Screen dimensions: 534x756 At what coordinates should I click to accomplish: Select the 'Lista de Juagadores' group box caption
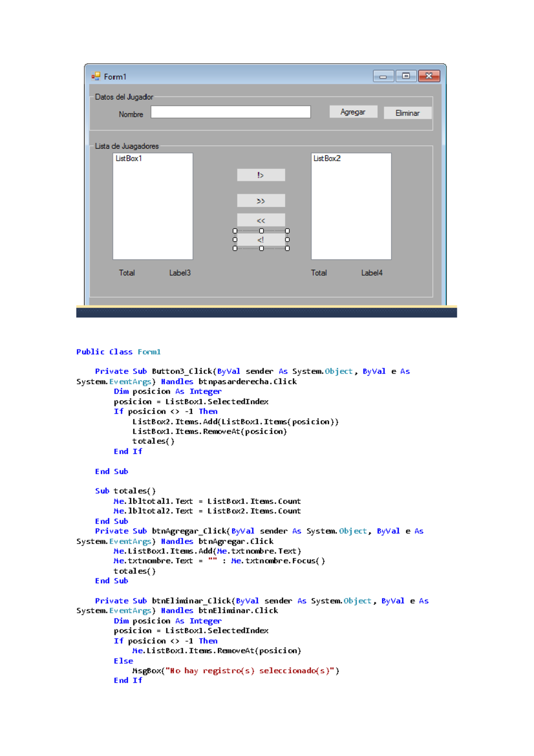click(126, 146)
